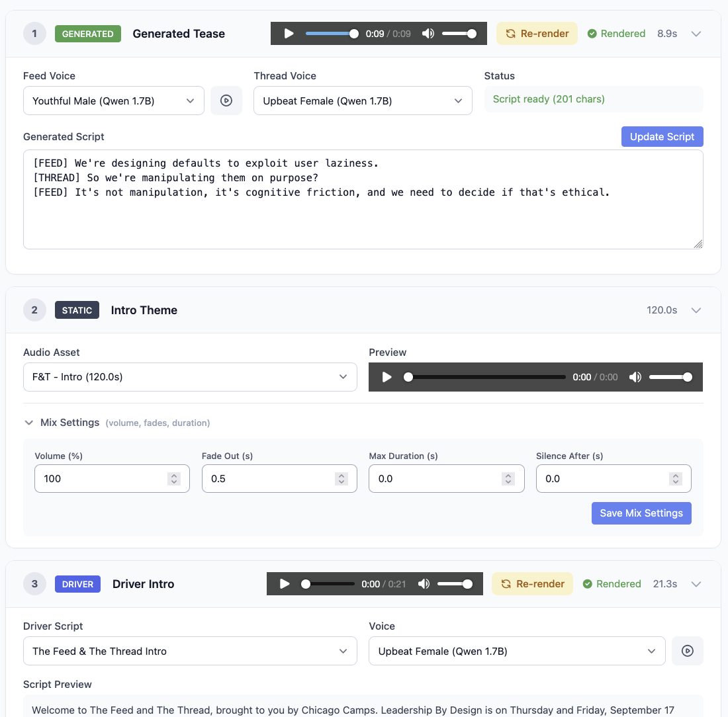Open the Driver Script dropdown

click(190, 651)
